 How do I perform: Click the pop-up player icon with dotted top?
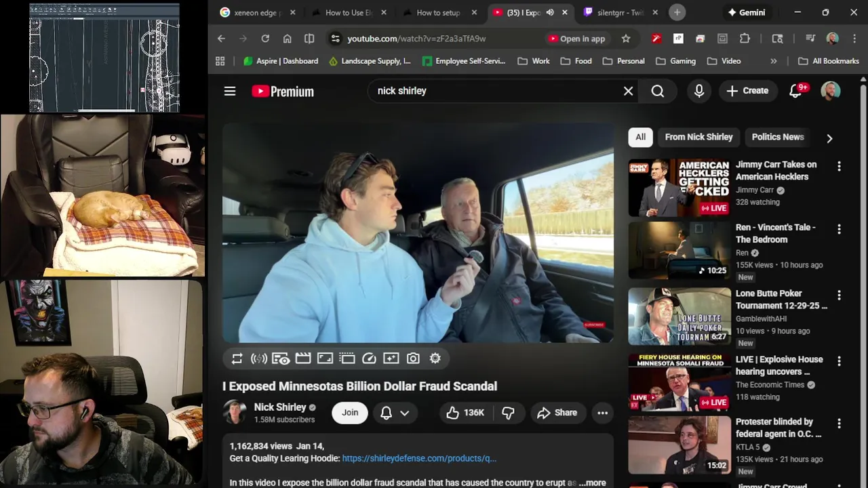(x=347, y=359)
